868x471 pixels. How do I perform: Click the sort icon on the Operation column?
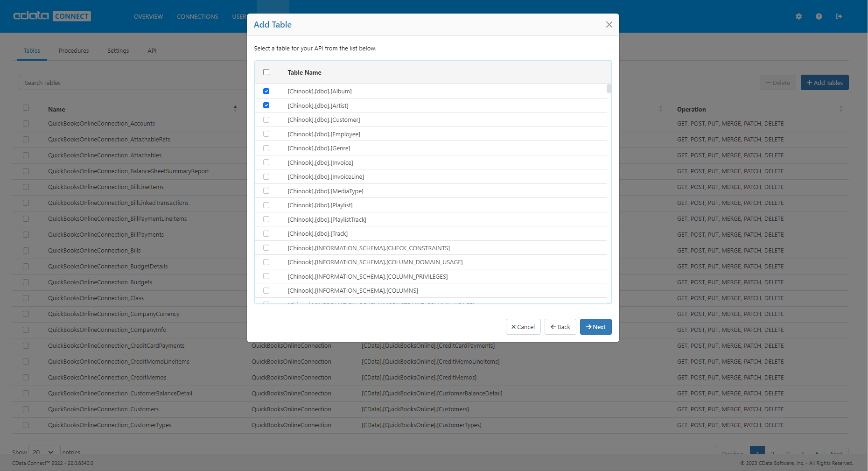click(x=841, y=109)
